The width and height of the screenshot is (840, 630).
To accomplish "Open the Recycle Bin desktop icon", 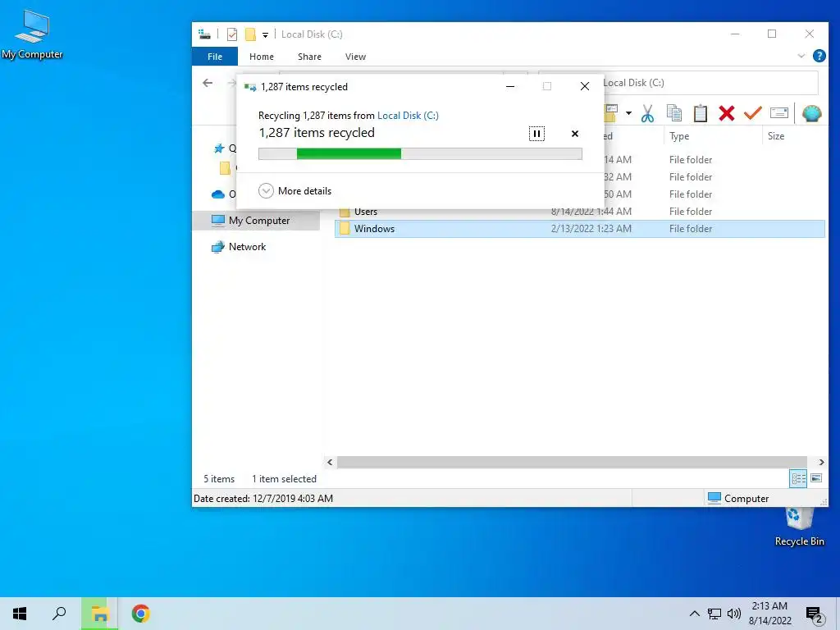I will click(799, 526).
